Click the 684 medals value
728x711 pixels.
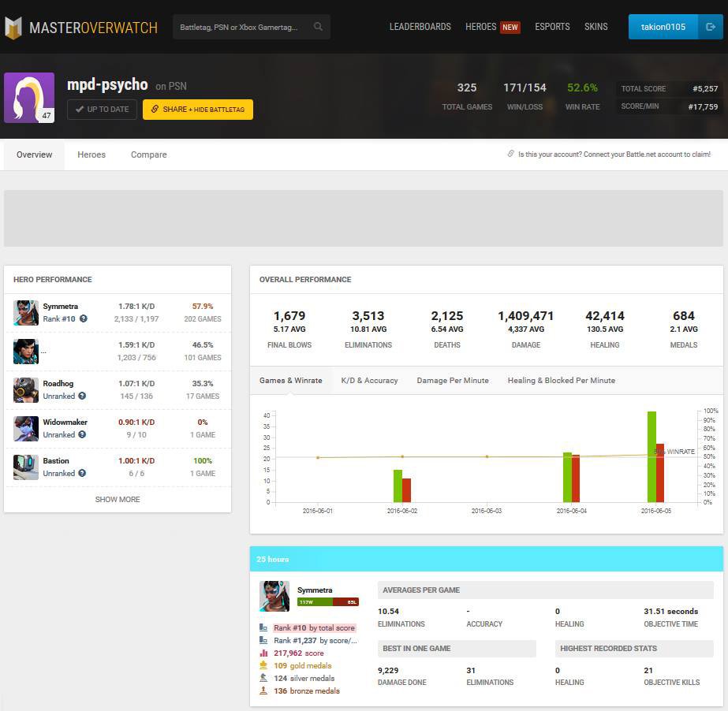tap(683, 315)
